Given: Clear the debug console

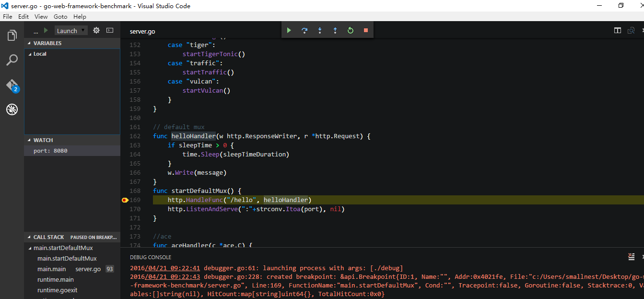Looking at the screenshot, I should pyautogui.click(x=632, y=257).
